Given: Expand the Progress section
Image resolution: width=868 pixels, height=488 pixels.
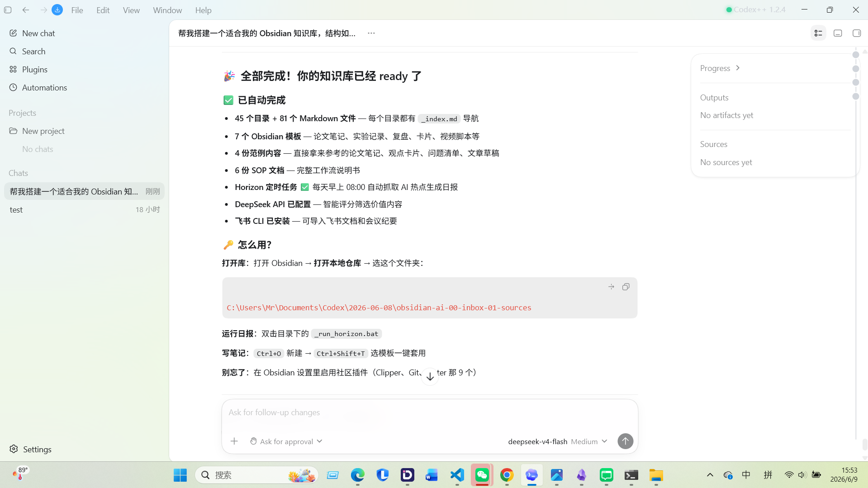Looking at the screenshot, I should (x=720, y=68).
